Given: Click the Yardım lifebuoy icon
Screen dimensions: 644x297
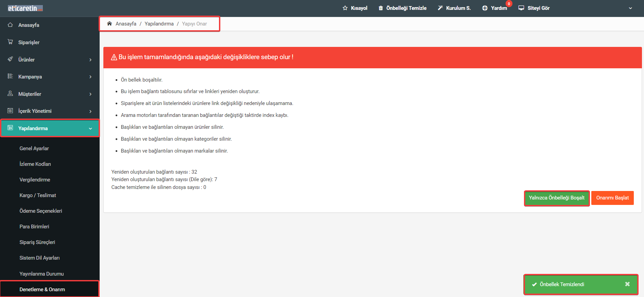Looking at the screenshot, I should [x=485, y=8].
